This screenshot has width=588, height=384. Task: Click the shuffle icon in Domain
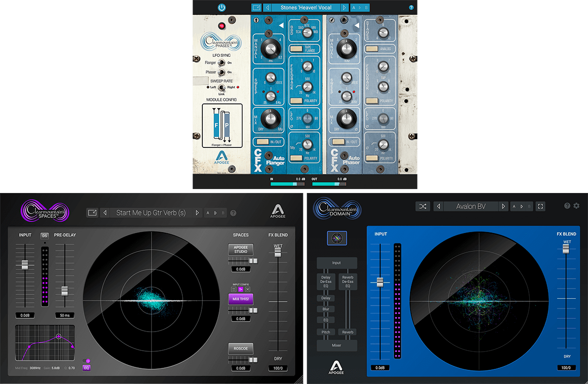[x=423, y=206]
